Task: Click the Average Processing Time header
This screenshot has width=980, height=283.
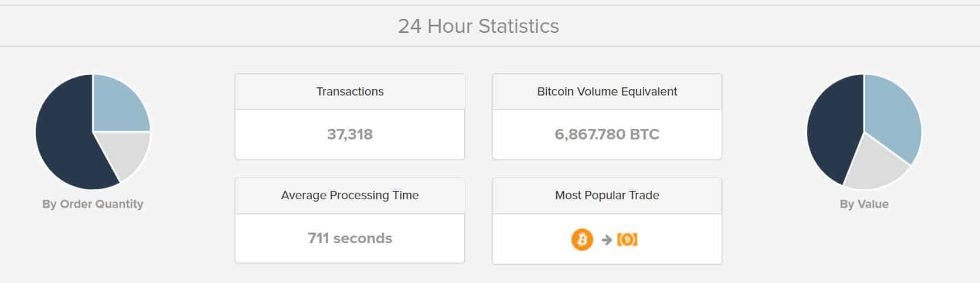Action: tap(350, 196)
